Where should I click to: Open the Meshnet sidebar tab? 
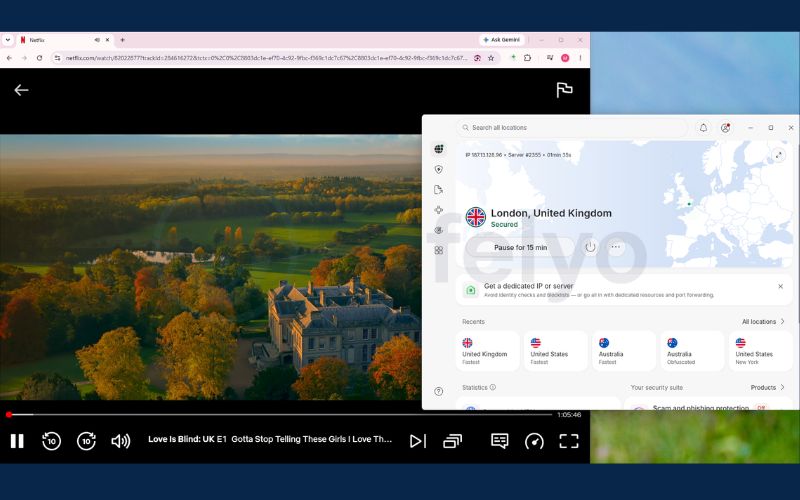pyautogui.click(x=439, y=210)
